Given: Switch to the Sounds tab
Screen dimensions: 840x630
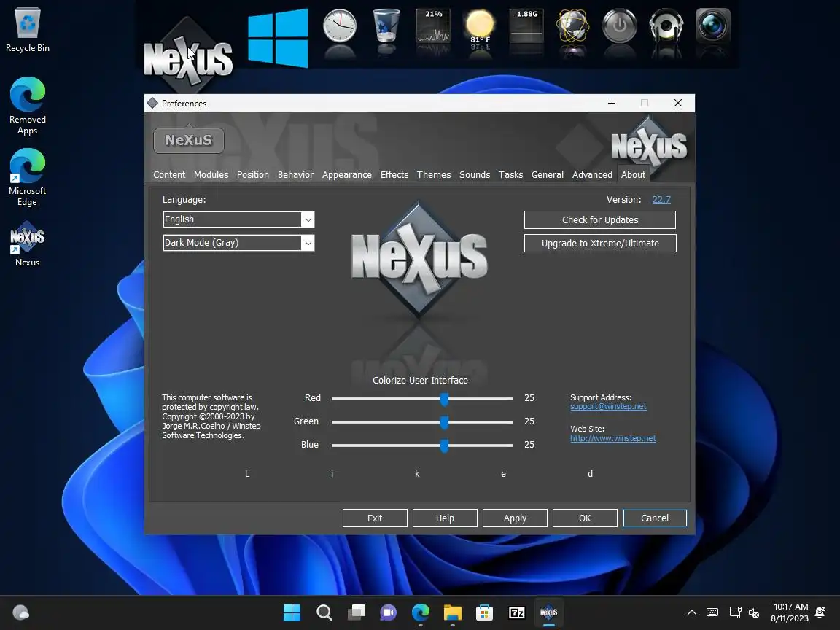Looking at the screenshot, I should coord(475,175).
